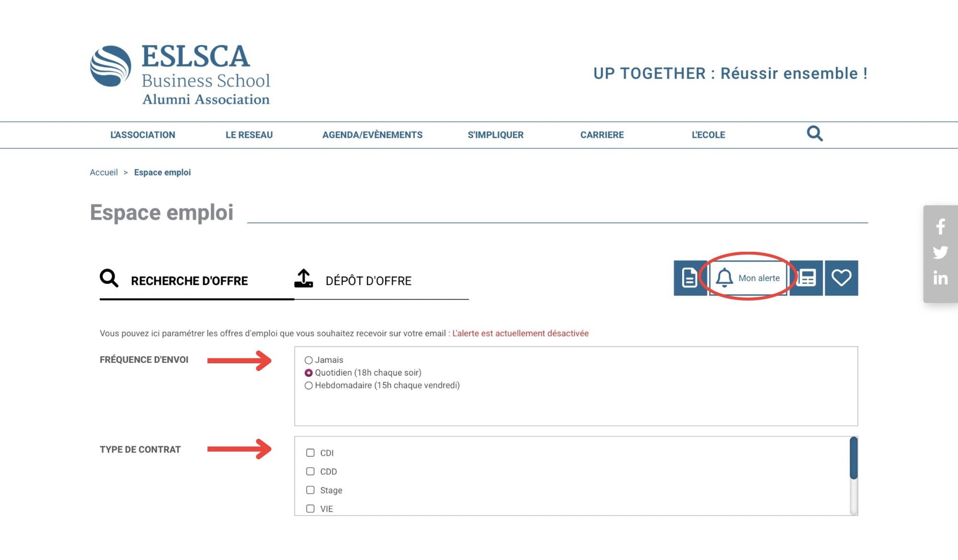Share on LinkedIn sidebar icon
Viewport: 958px width, 560px height.
click(940, 278)
